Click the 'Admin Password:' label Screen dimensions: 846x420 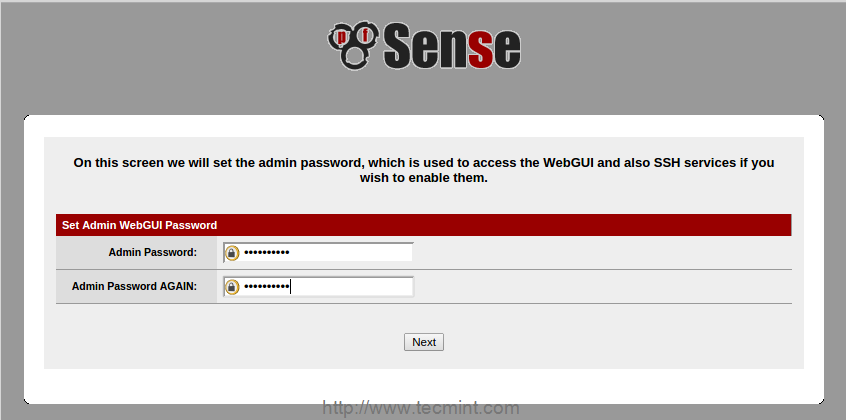[x=153, y=253]
